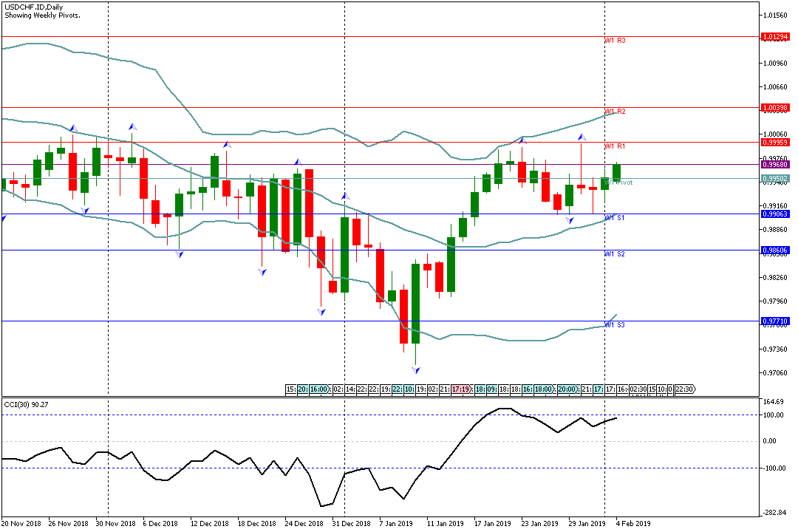
Task: Click the 1.00960 price scale value
Action: click(x=775, y=63)
